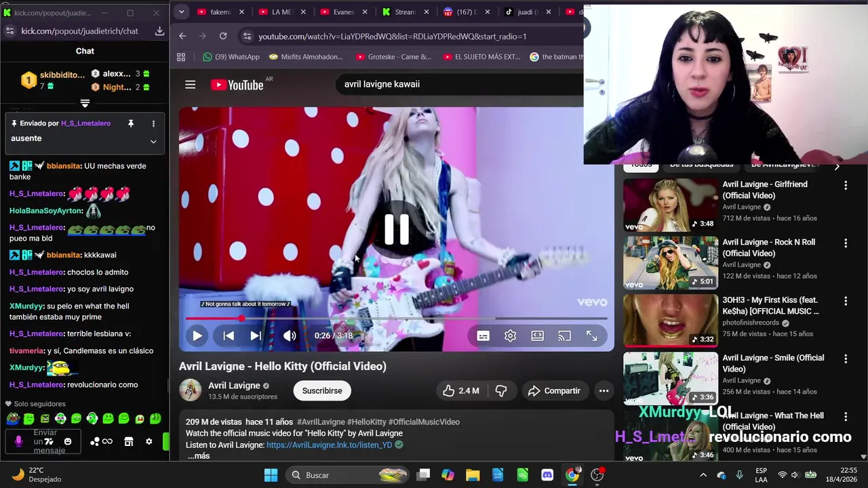Open the 7TV emote picker
The height and width of the screenshot is (488, 868).
(49, 441)
